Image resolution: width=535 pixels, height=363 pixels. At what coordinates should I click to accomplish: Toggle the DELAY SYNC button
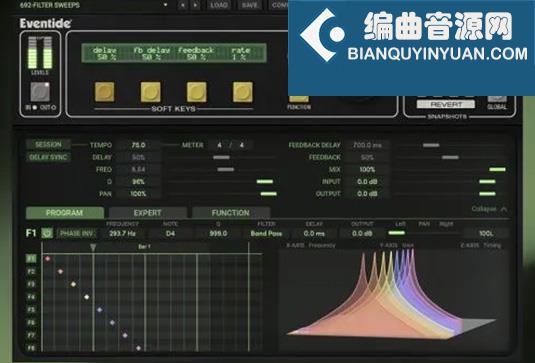coord(48,157)
